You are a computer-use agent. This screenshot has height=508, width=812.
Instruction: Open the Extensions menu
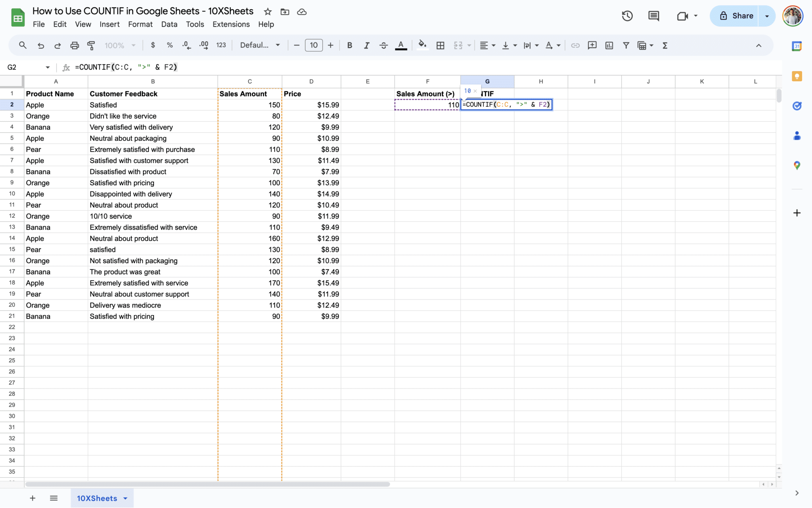click(231, 24)
